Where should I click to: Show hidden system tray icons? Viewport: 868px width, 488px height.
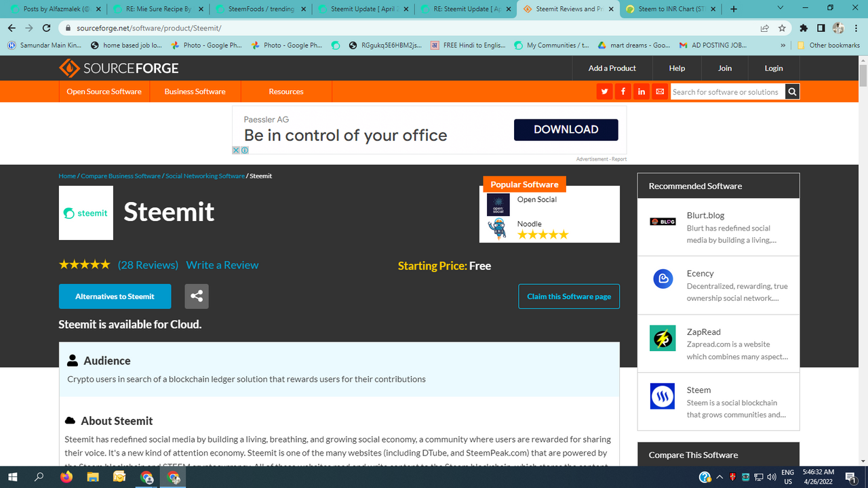[719, 477]
